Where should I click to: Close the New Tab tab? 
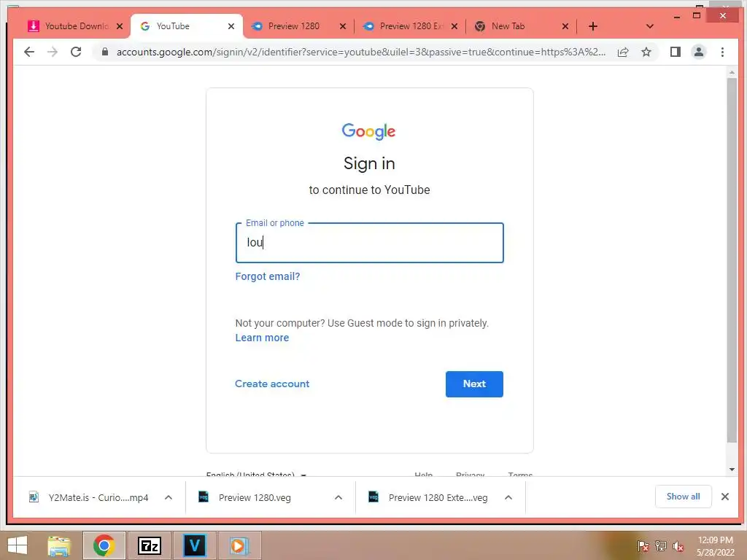565,26
